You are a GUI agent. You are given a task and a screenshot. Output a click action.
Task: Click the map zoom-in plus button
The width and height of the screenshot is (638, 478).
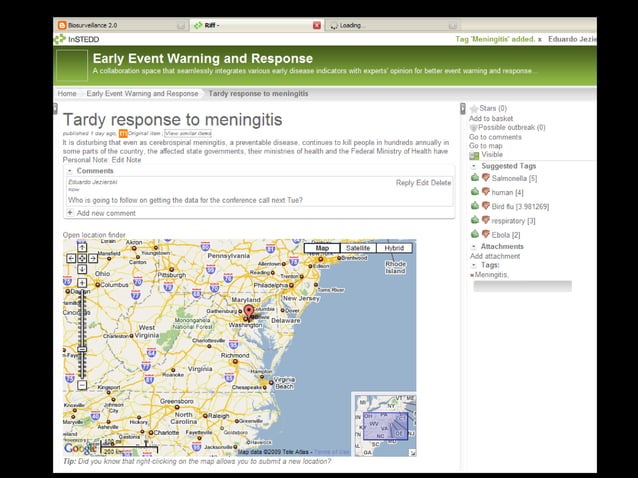82,283
